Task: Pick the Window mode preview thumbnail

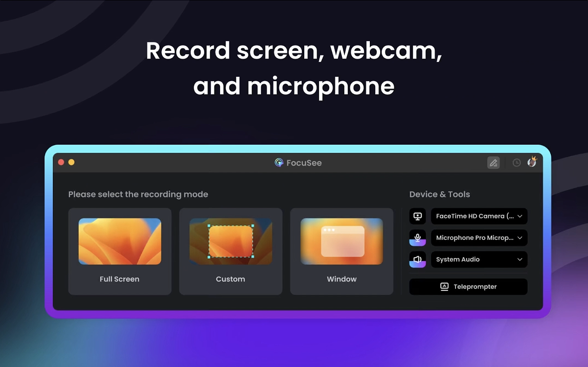Action: [x=341, y=241]
